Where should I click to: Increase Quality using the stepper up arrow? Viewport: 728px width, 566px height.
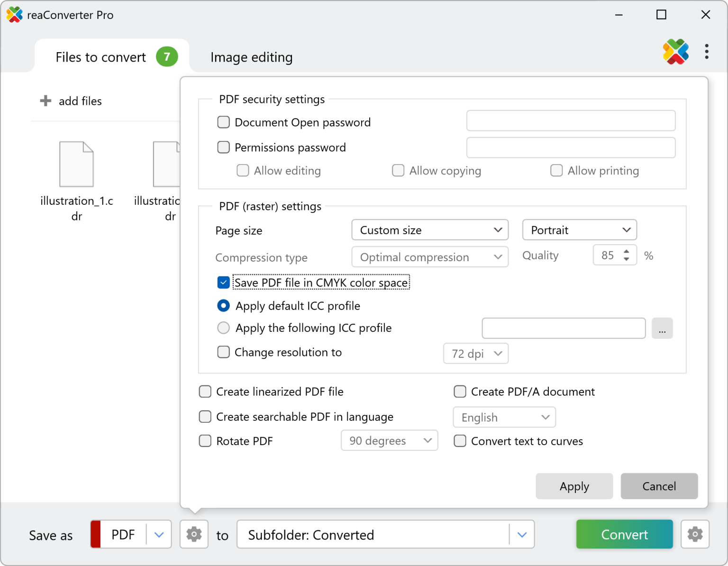tap(627, 252)
